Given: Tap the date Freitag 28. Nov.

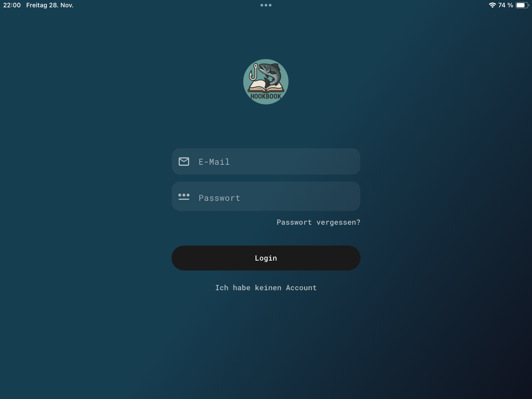Looking at the screenshot, I should [50, 5].
